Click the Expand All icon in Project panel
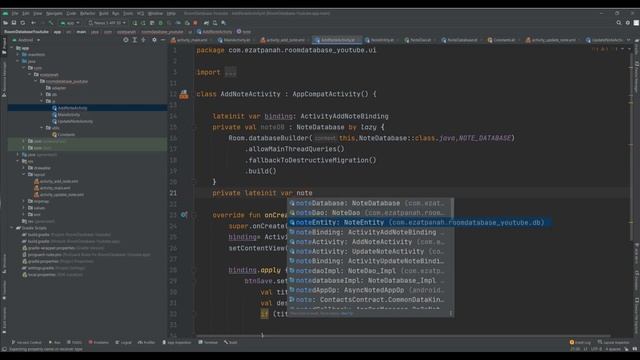Viewport: 640px width, 360px height. pos(135,40)
